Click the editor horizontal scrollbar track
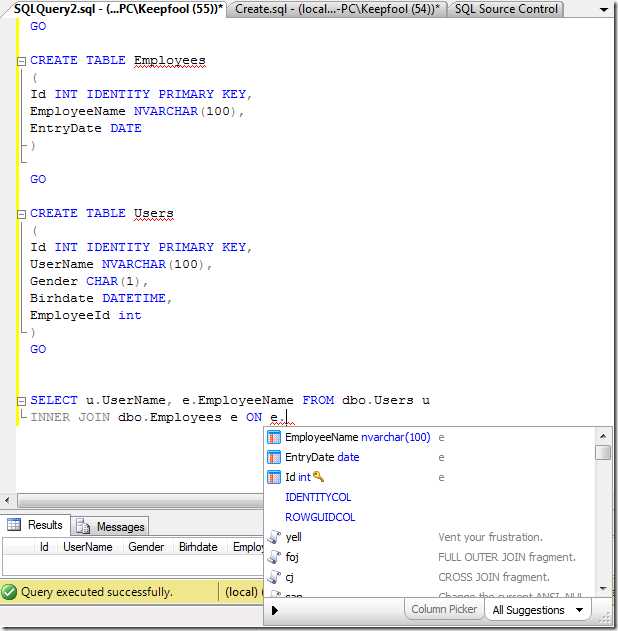The image size is (618, 631). 139,501
